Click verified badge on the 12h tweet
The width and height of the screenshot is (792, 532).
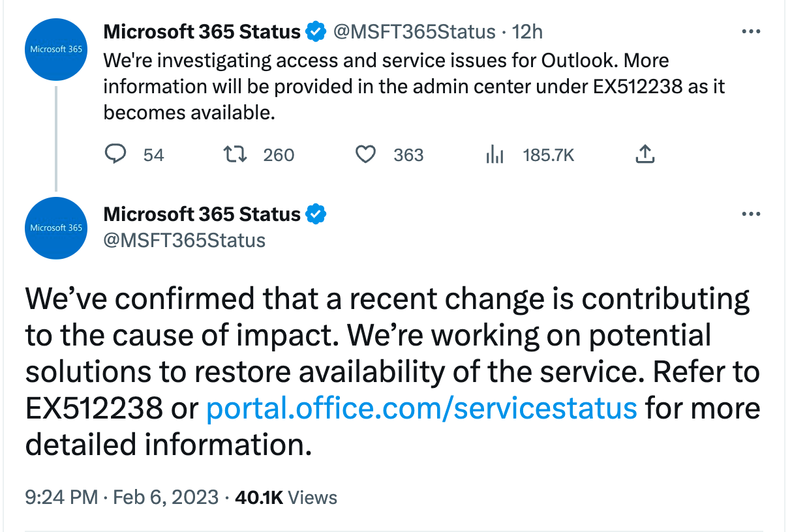pyautogui.click(x=316, y=31)
